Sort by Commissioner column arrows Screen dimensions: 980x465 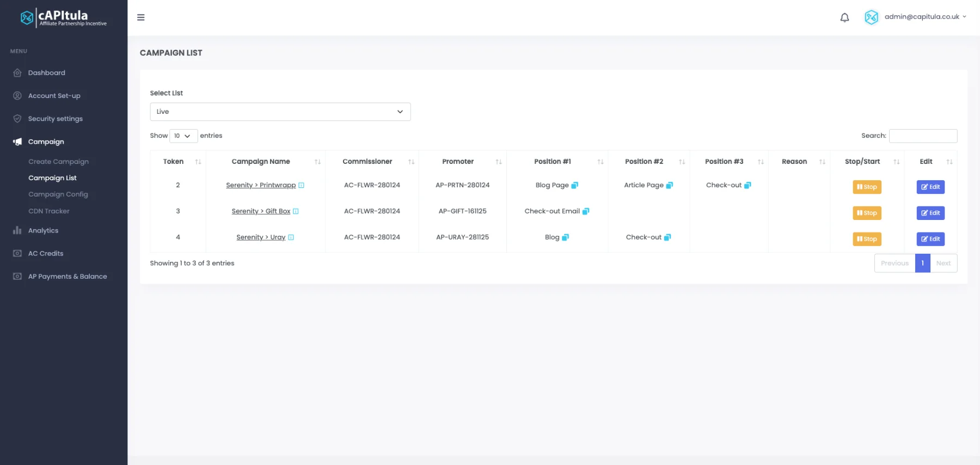(x=411, y=162)
